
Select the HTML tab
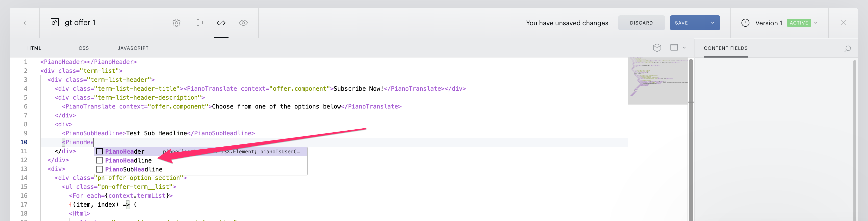[x=34, y=48]
